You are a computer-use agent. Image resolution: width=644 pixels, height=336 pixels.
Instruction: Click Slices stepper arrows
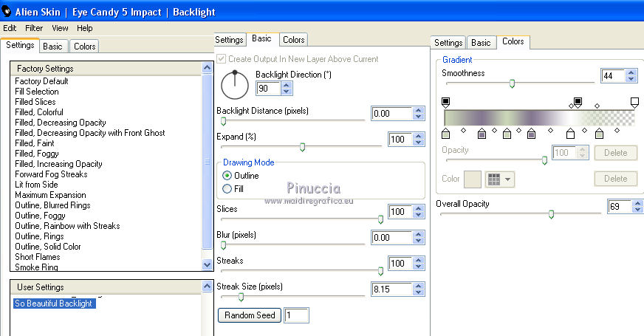point(419,211)
